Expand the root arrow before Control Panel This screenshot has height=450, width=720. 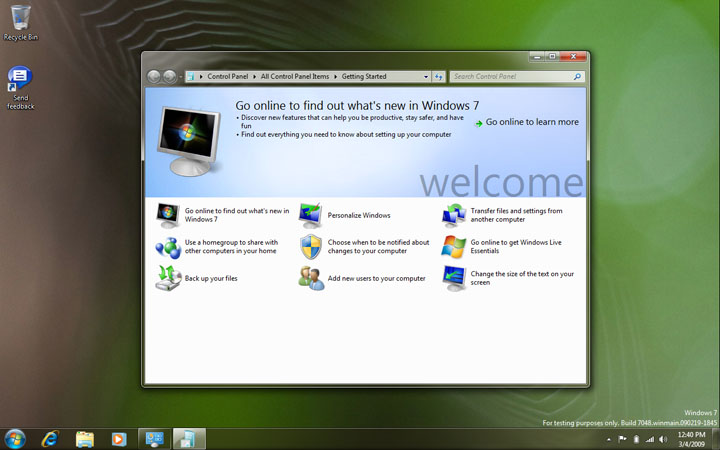(x=201, y=77)
